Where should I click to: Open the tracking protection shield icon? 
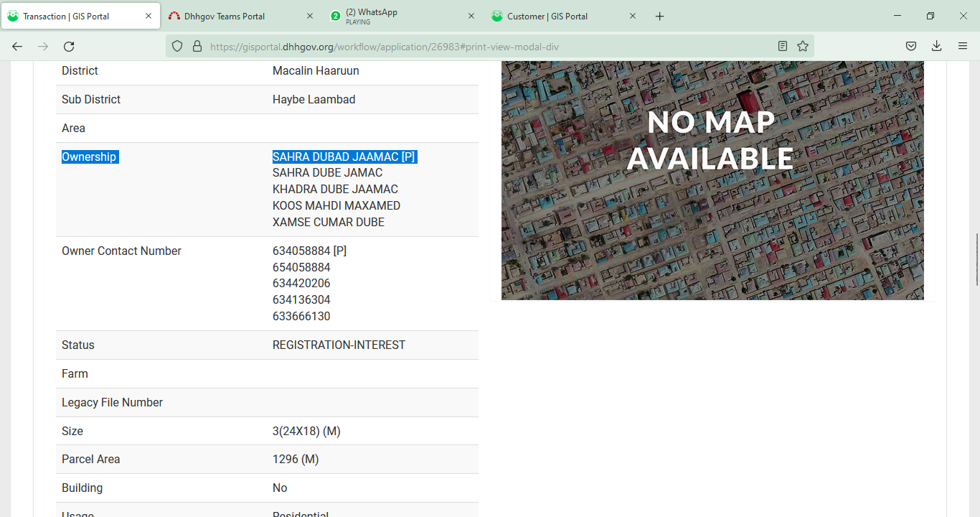pos(178,46)
